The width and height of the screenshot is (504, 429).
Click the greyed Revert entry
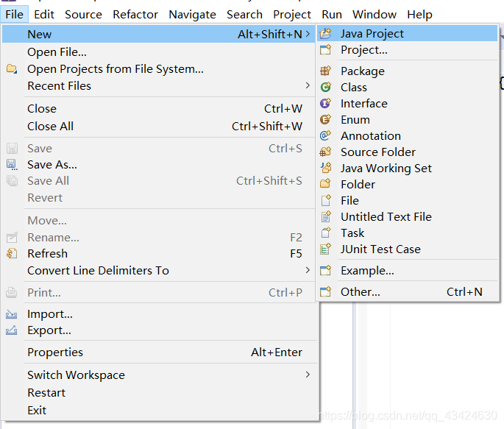tap(157, 198)
